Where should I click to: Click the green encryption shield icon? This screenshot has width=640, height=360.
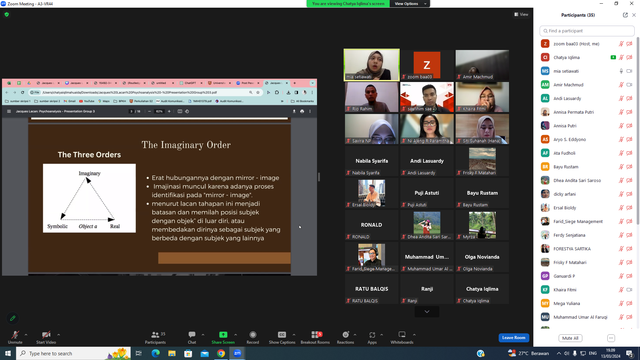[x=7, y=14]
